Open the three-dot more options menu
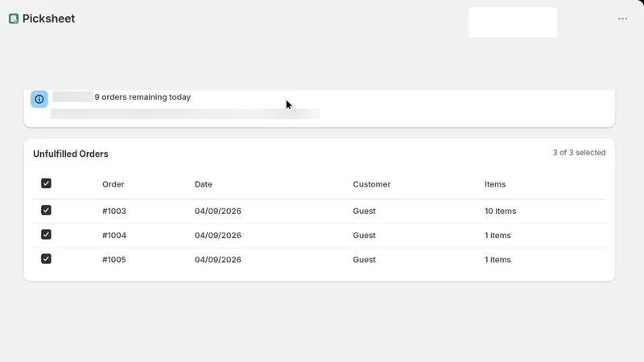 (x=622, y=19)
